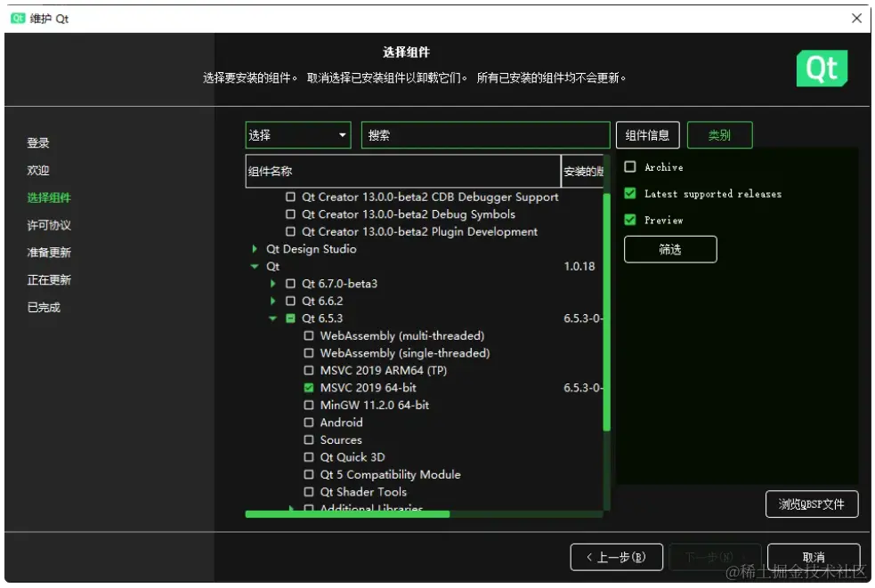Select 许可协议 step in sidebar
Image resolution: width=875 pixels, height=588 pixels.
[x=49, y=225]
